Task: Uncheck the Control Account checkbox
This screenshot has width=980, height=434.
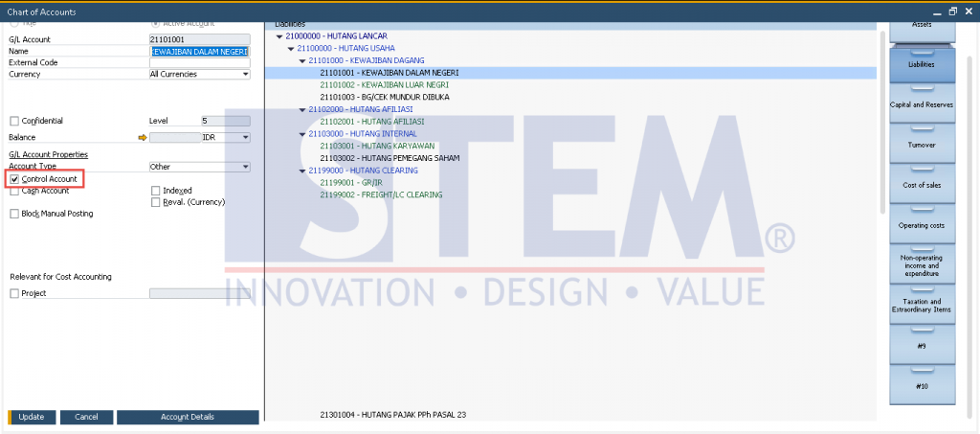Action: (x=14, y=179)
